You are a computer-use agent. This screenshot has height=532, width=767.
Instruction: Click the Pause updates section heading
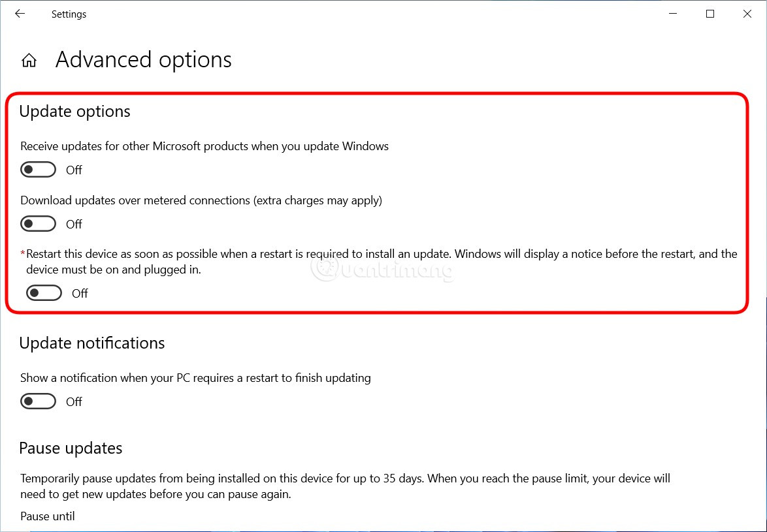click(x=71, y=448)
